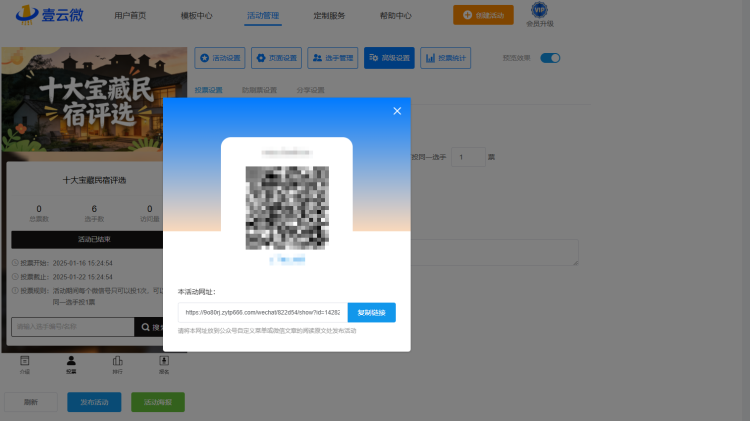Click the 选手数 count 6
The width and height of the screenshot is (750, 421).
point(94,209)
